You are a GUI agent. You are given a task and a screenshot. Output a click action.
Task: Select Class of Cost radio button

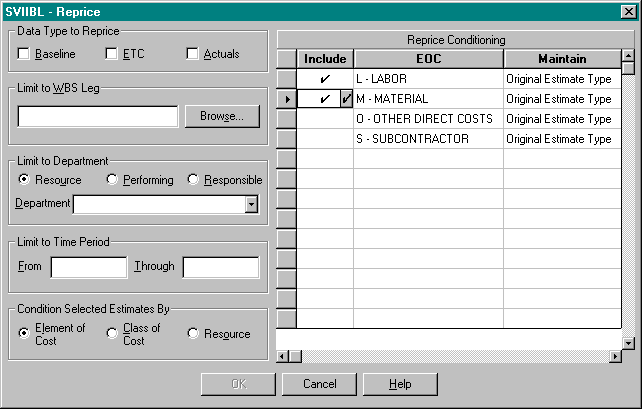[x=113, y=334]
